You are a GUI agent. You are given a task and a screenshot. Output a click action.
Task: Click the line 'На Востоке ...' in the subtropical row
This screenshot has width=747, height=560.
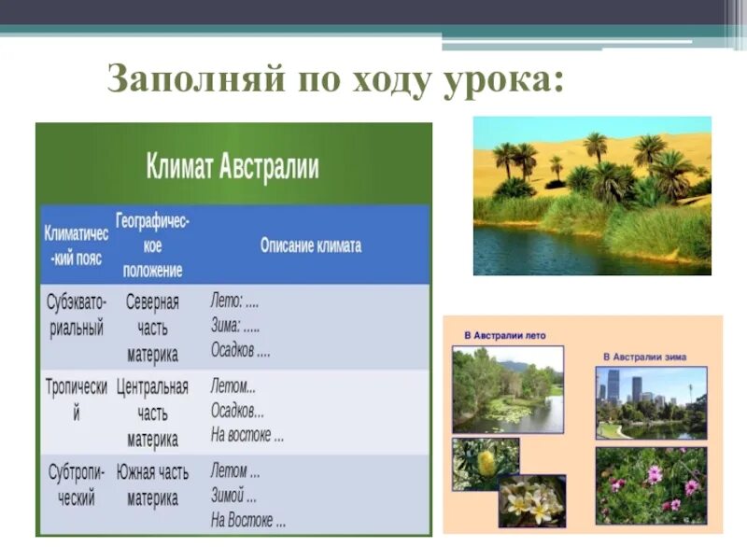[248, 520]
